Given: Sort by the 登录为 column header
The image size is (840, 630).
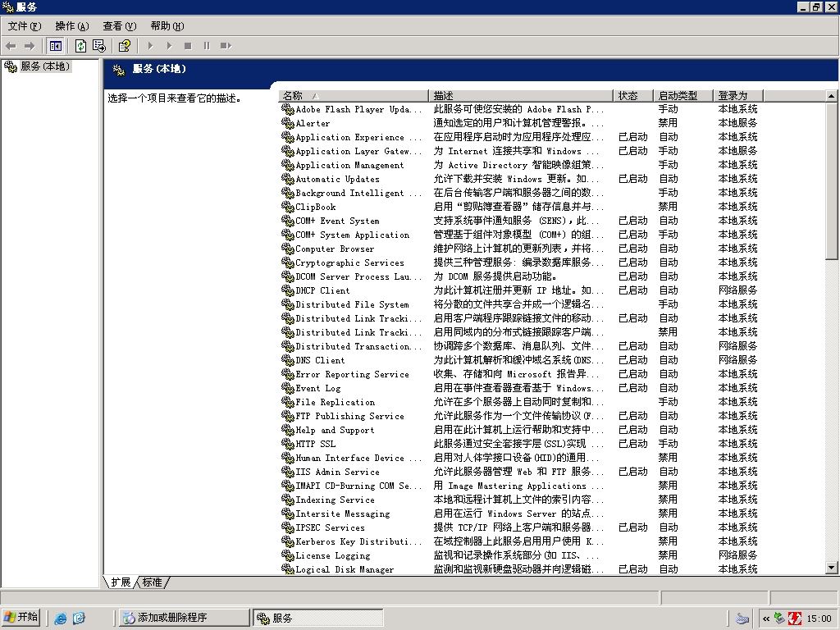Looking at the screenshot, I should 738,96.
